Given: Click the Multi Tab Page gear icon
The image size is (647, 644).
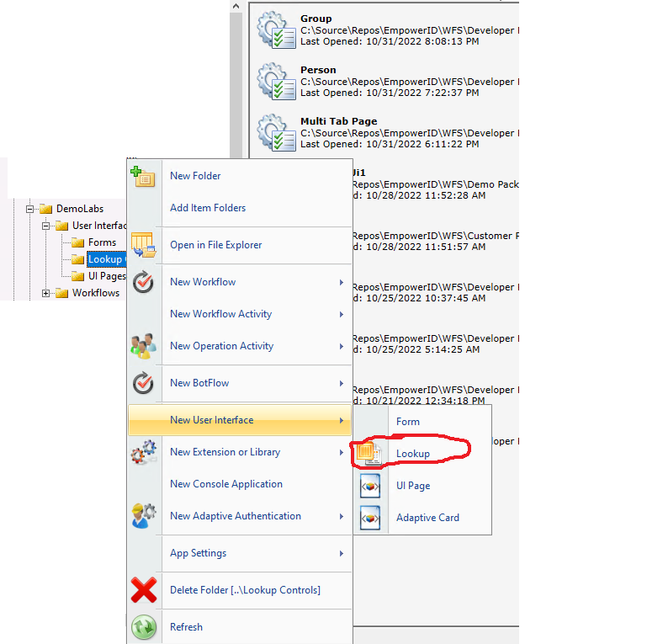Looking at the screenshot, I should tap(276, 132).
